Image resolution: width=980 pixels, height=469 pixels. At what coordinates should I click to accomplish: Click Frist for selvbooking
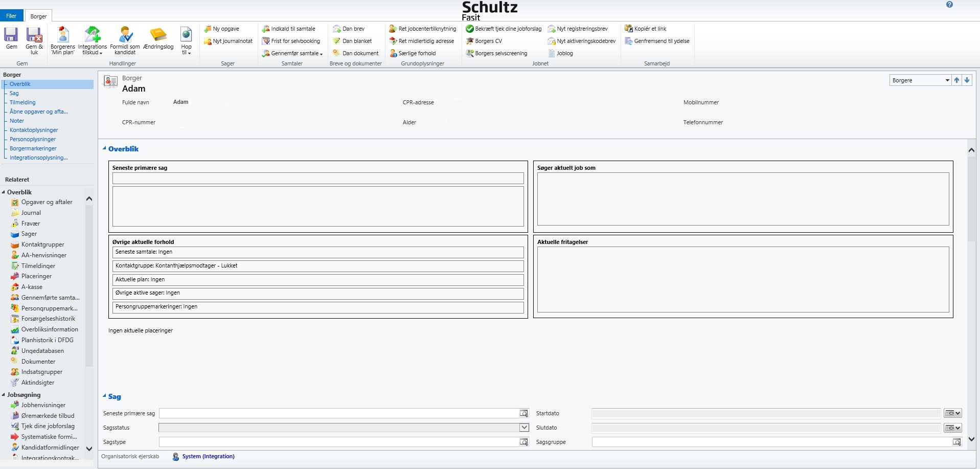click(x=291, y=41)
